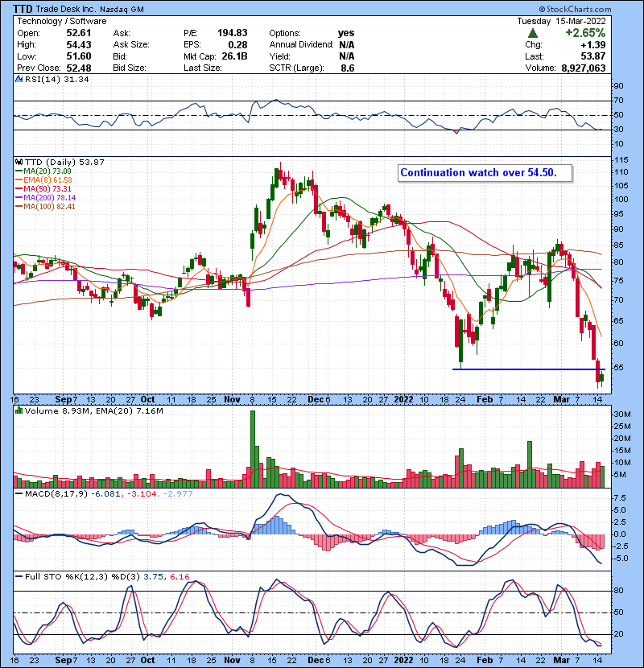This screenshot has height=668, width=644.
Task: Click the SCTR (Large) value 8.6
Action: pos(348,68)
